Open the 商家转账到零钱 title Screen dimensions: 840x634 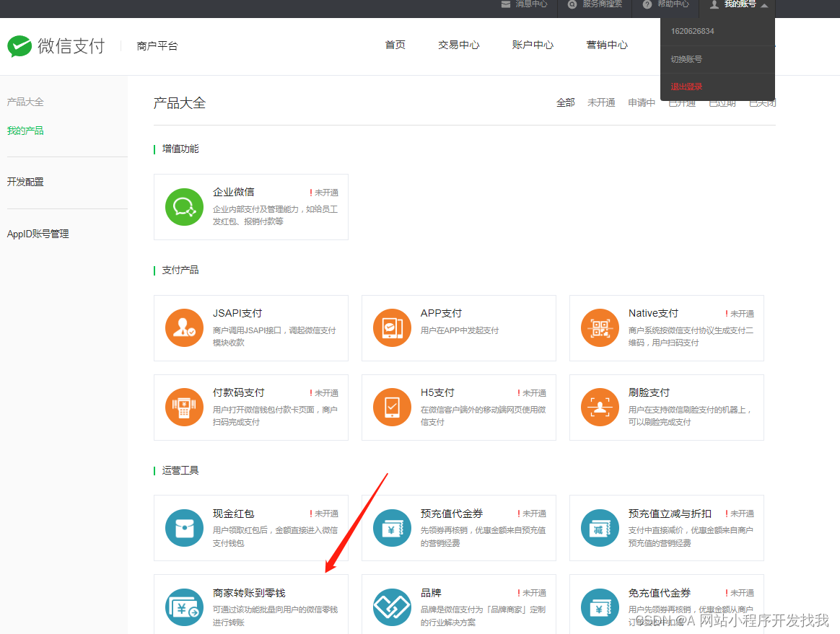249,593
